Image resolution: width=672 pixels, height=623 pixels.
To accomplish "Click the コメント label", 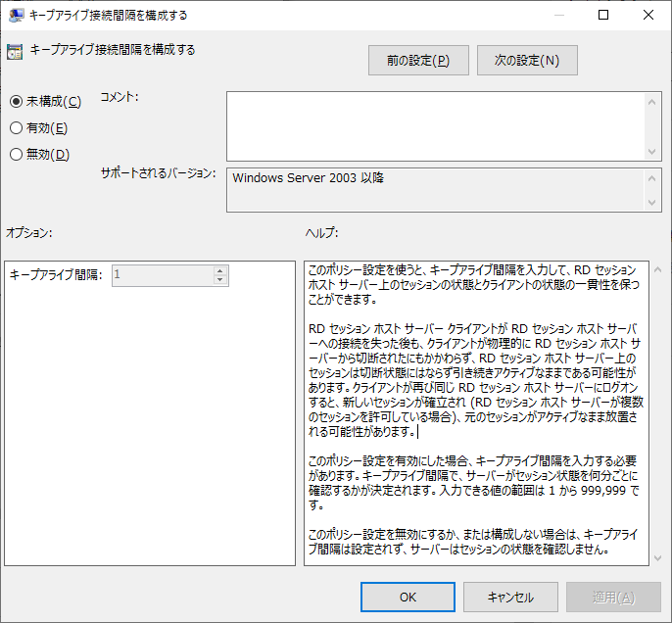I will pos(120,97).
